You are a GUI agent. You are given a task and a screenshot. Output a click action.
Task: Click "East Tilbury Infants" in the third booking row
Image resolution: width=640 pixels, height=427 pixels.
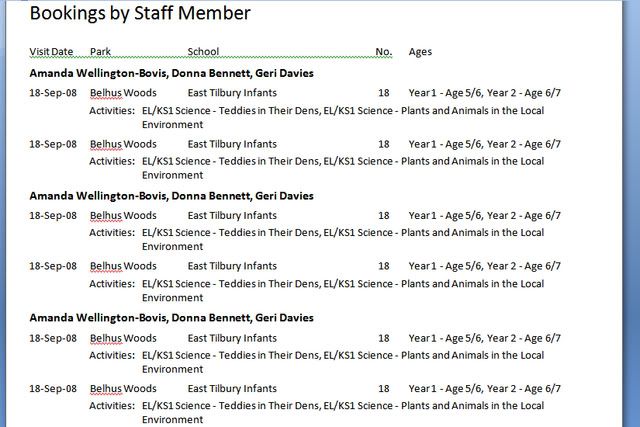click(x=232, y=215)
